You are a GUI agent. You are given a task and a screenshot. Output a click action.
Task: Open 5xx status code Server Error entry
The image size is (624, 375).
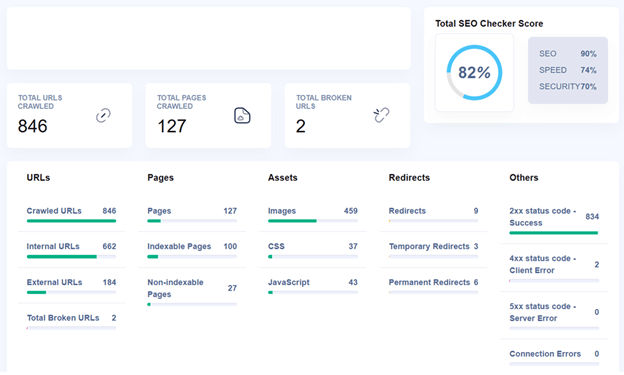(543, 312)
